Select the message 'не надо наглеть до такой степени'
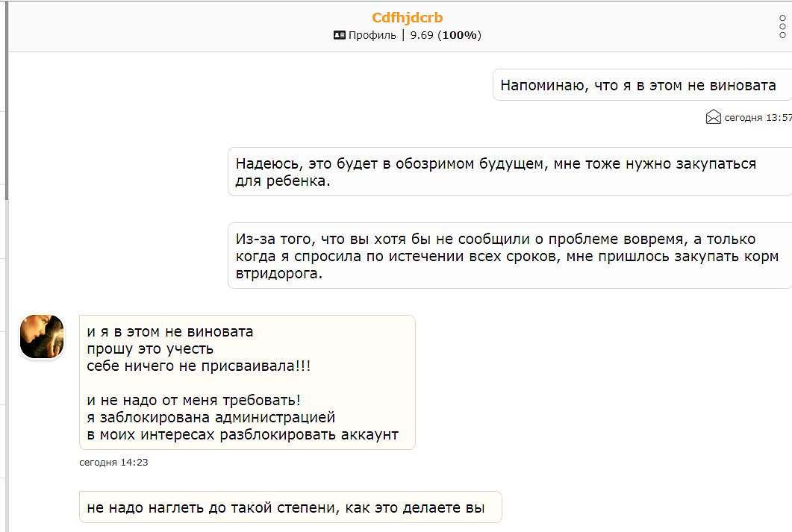This screenshot has height=532, width=792. tap(286, 508)
